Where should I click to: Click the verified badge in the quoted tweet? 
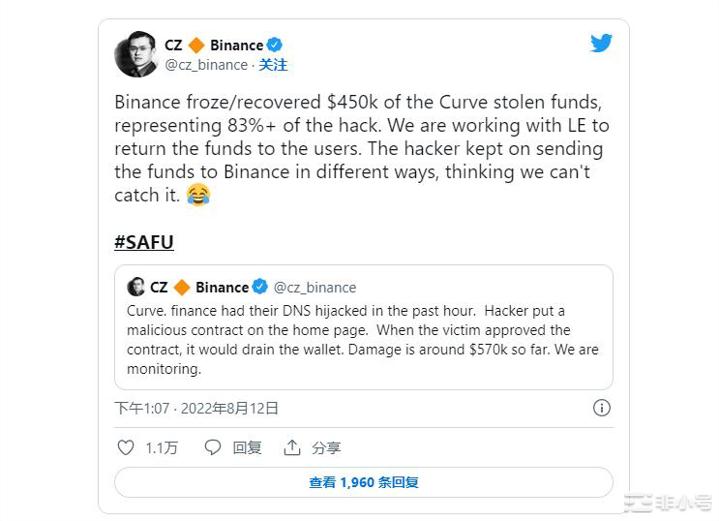click(259, 287)
